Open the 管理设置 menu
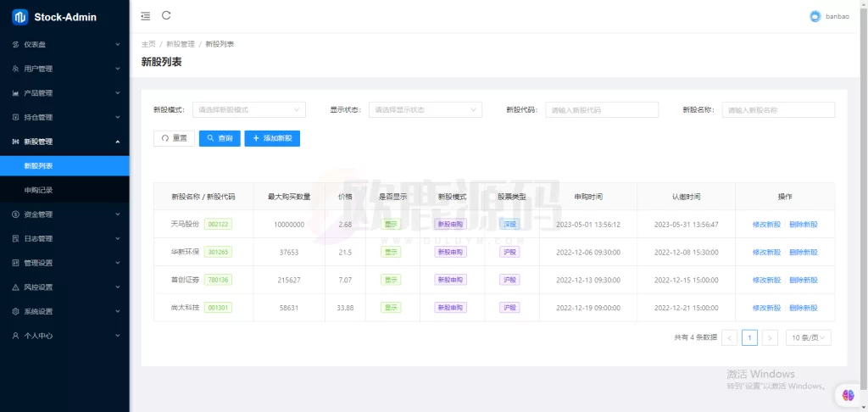This screenshot has height=412, width=868. pos(64,263)
